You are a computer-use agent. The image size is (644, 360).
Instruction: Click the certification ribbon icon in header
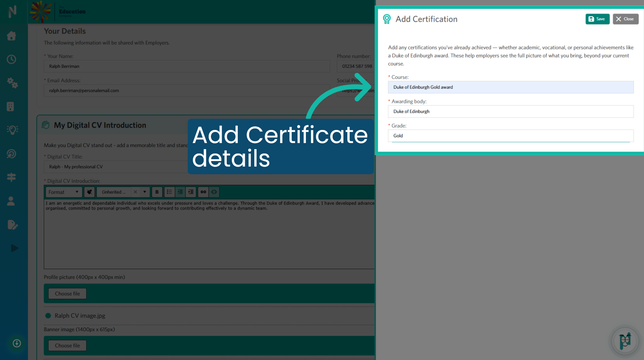click(387, 19)
